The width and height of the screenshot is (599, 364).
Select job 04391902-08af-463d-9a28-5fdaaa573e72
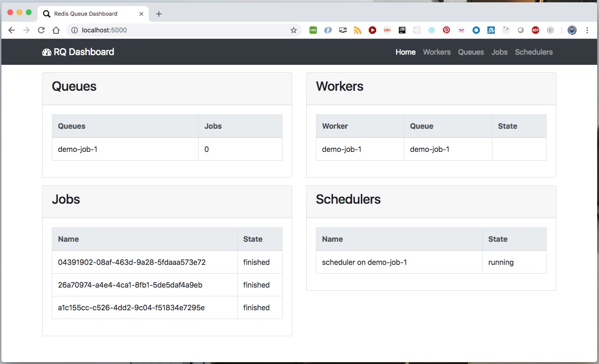(132, 262)
